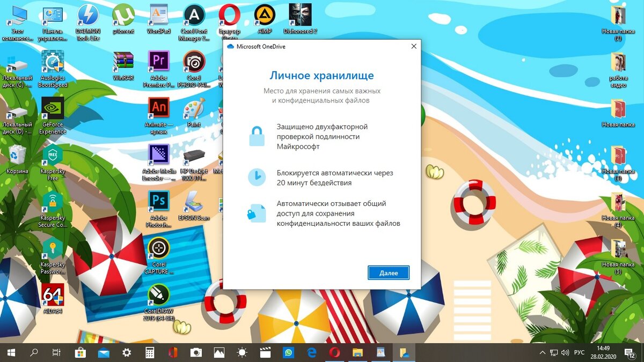Switch РУС input language indicator
Viewport: 644px width, 362px height.
(x=580, y=352)
